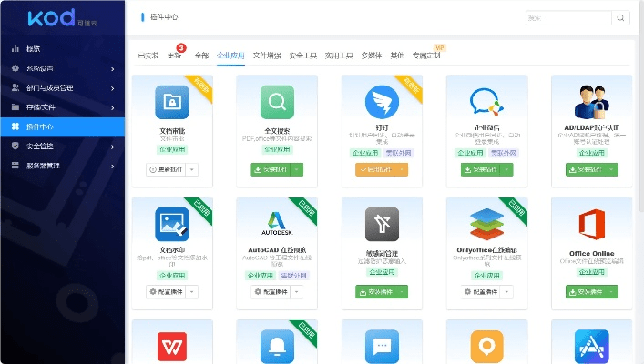Click the red WPS plugin icon

coord(172,347)
